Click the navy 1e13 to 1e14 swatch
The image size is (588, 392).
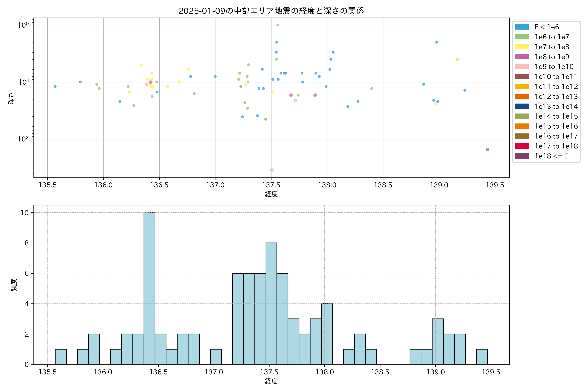522,106
